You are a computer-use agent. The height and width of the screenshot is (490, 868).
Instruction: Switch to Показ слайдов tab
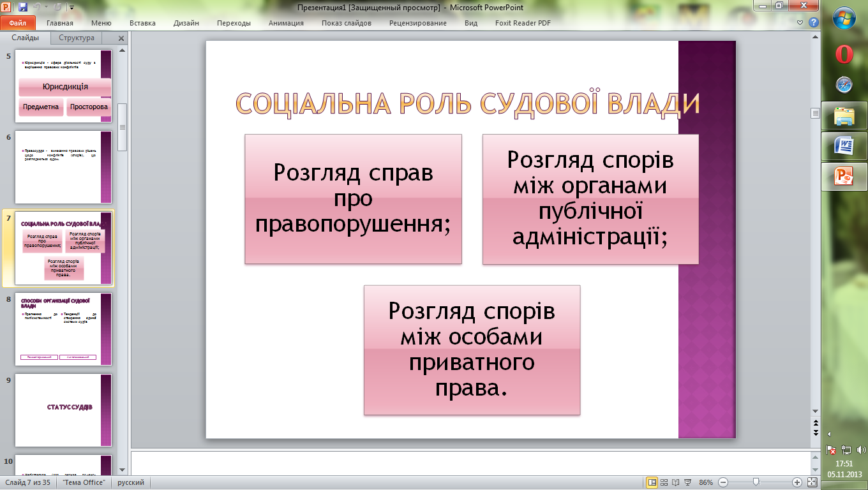[x=347, y=23]
